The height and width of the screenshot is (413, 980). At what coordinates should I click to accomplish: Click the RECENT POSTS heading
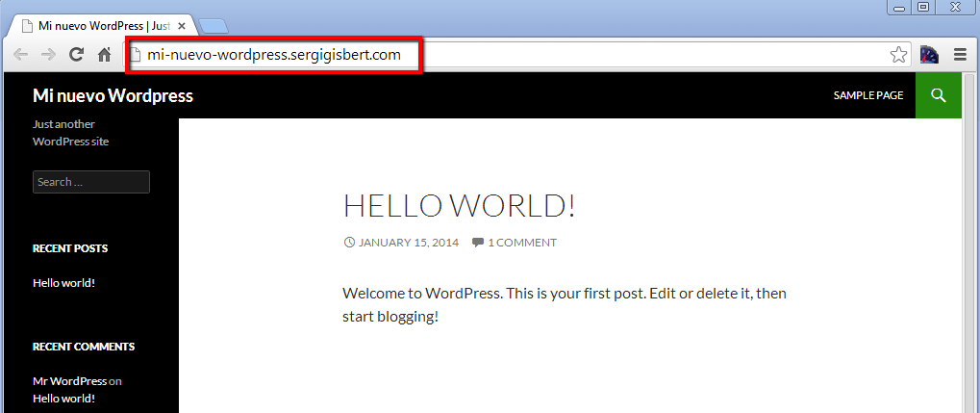70,248
